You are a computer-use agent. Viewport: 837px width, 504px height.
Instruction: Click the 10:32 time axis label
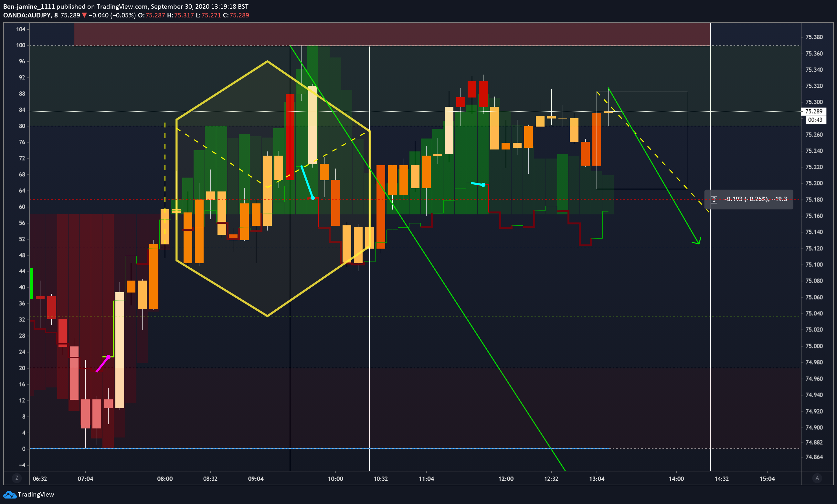381,478
